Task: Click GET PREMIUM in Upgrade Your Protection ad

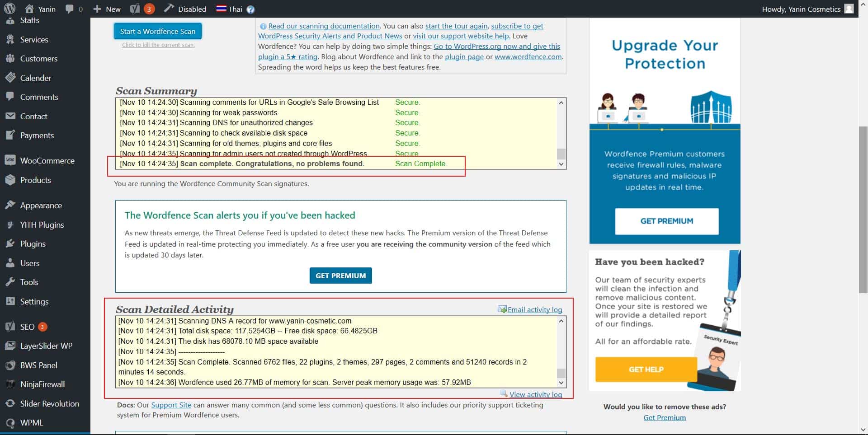Action: point(666,221)
